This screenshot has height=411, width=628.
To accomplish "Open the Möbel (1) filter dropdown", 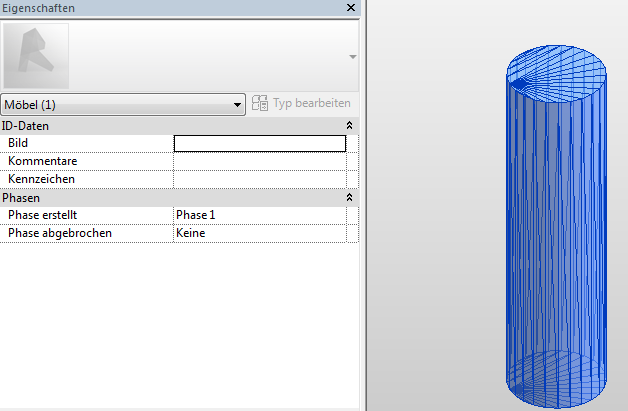I will pyautogui.click(x=124, y=104).
